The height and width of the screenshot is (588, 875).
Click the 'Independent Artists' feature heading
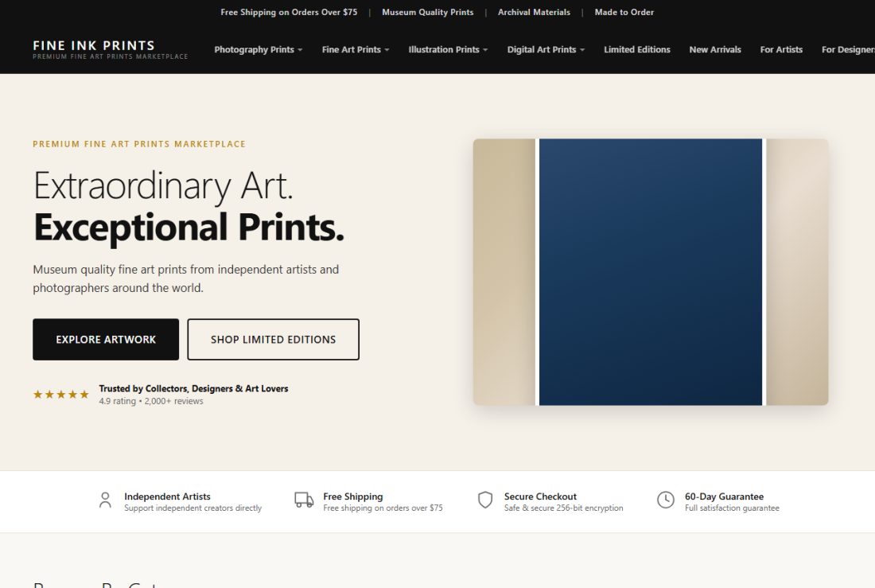coord(167,496)
